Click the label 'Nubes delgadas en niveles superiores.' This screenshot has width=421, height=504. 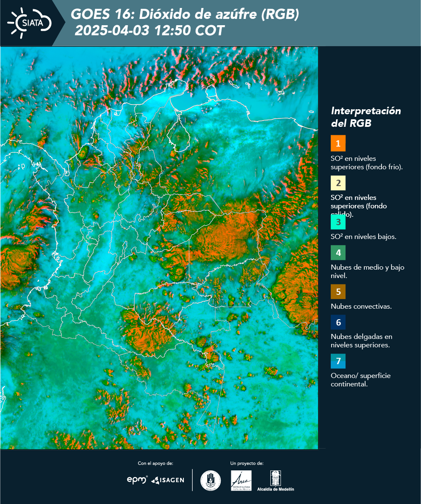361,341
